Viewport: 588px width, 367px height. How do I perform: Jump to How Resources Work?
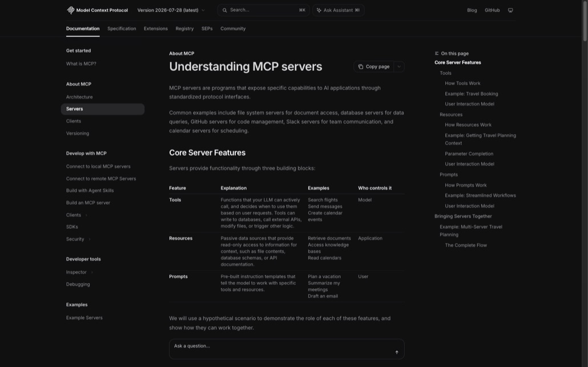click(468, 125)
